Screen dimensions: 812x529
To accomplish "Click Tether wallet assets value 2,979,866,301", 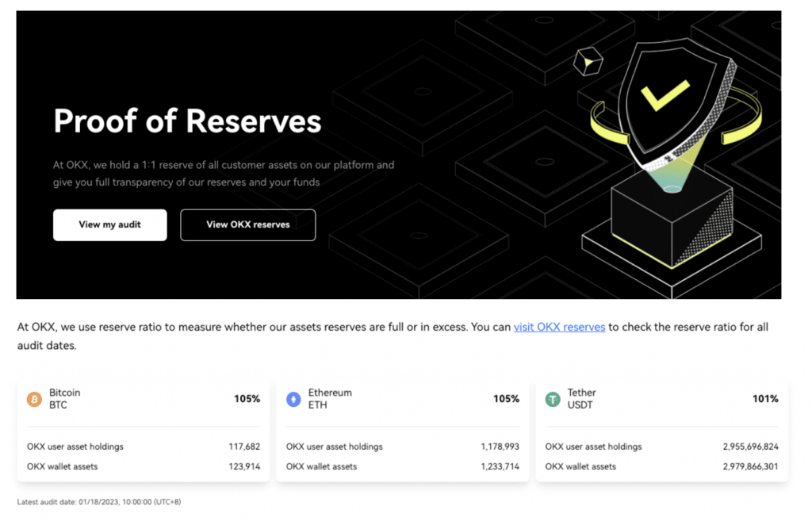I will tap(750, 466).
